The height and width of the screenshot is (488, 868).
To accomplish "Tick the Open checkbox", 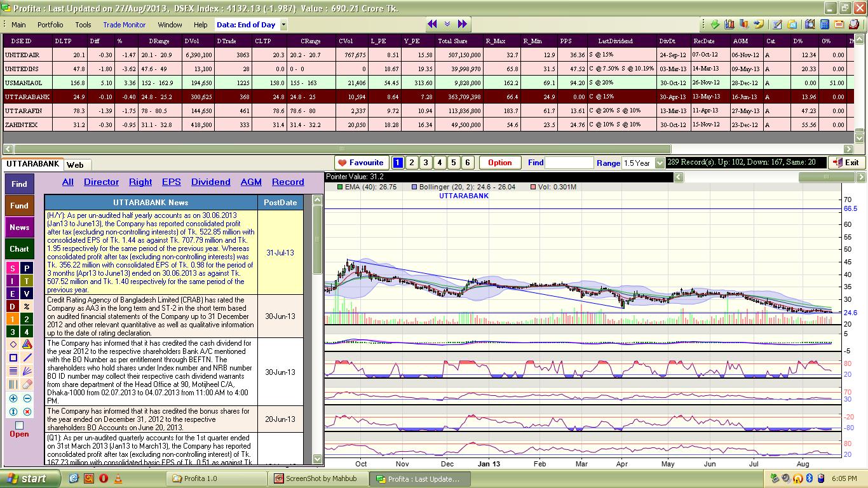I will [19, 425].
